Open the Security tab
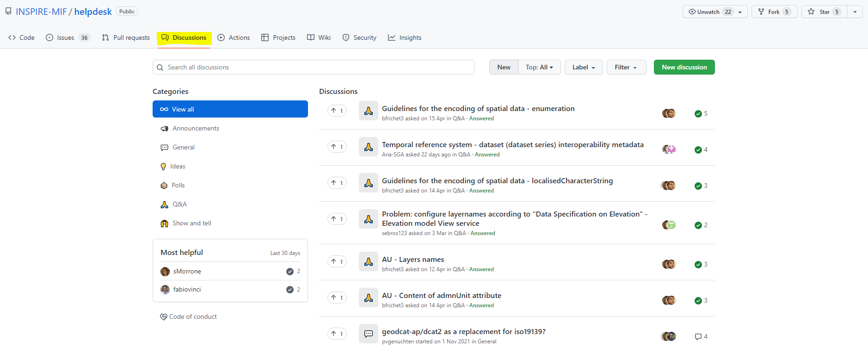Image resolution: width=868 pixels, height=360 pixels. pyautogui.click(x=359, y=37)
